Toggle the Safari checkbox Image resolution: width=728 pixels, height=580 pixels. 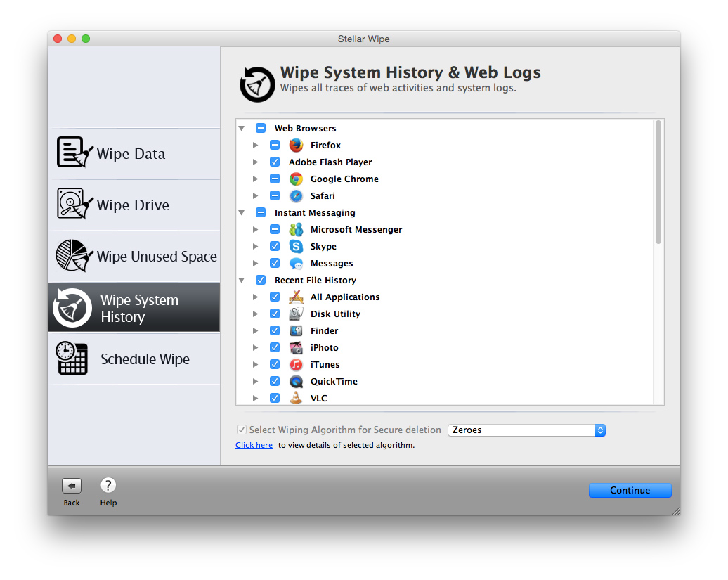tap(275, 195)
